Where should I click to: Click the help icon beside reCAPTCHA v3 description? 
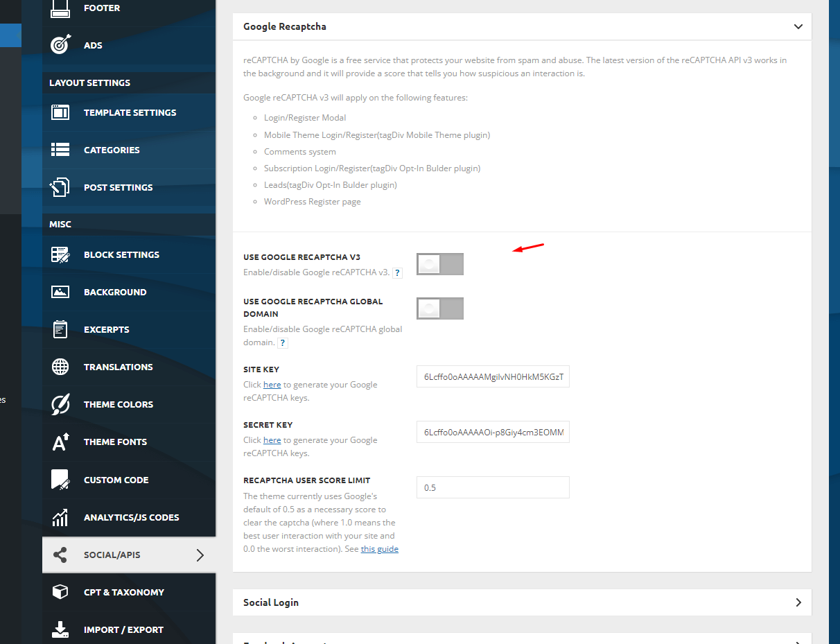[397, 273]
